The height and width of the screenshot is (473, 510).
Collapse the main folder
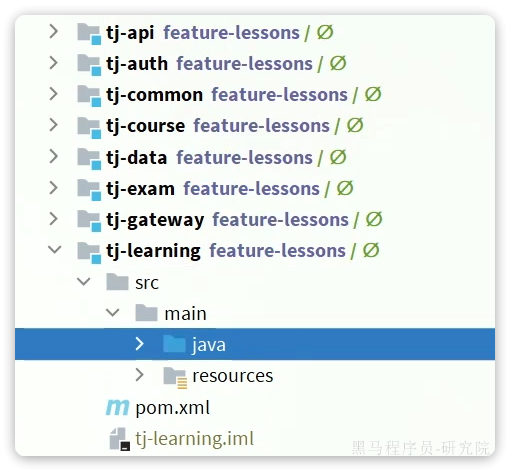click(x=113, y=313)
